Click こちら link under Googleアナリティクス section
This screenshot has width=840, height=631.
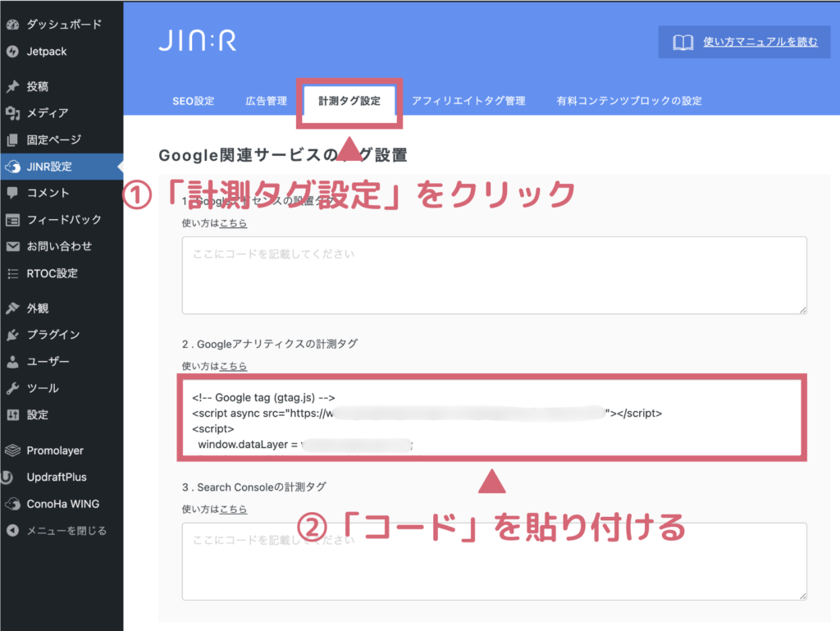233,367
